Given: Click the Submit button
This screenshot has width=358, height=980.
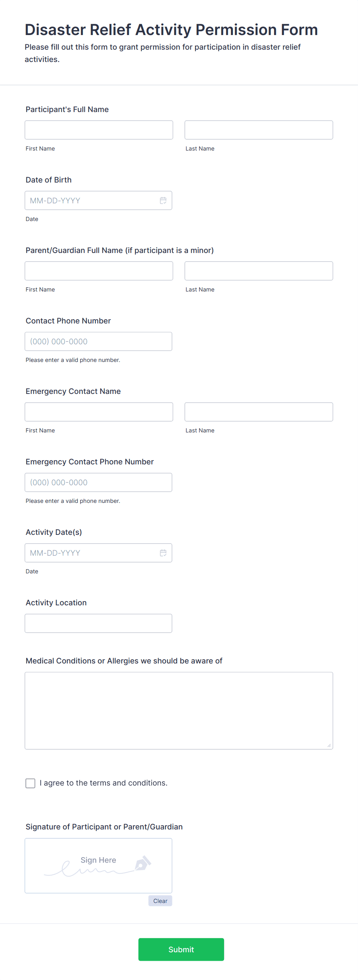Looking at the screenshot, I should coord(181,950).
